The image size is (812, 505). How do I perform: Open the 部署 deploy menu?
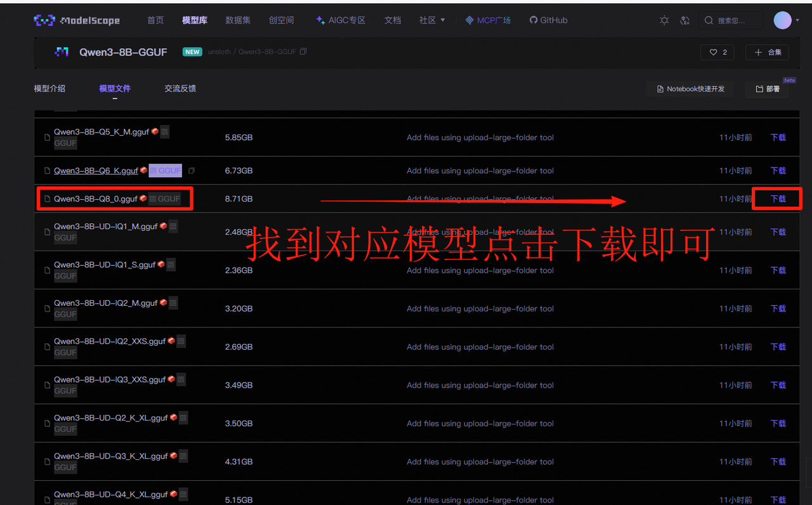point(768,89)
